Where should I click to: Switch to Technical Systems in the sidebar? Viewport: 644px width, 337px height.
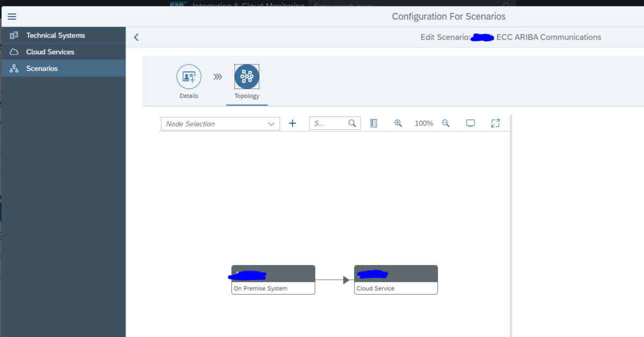pyautogui.click(x=55, y=35)
